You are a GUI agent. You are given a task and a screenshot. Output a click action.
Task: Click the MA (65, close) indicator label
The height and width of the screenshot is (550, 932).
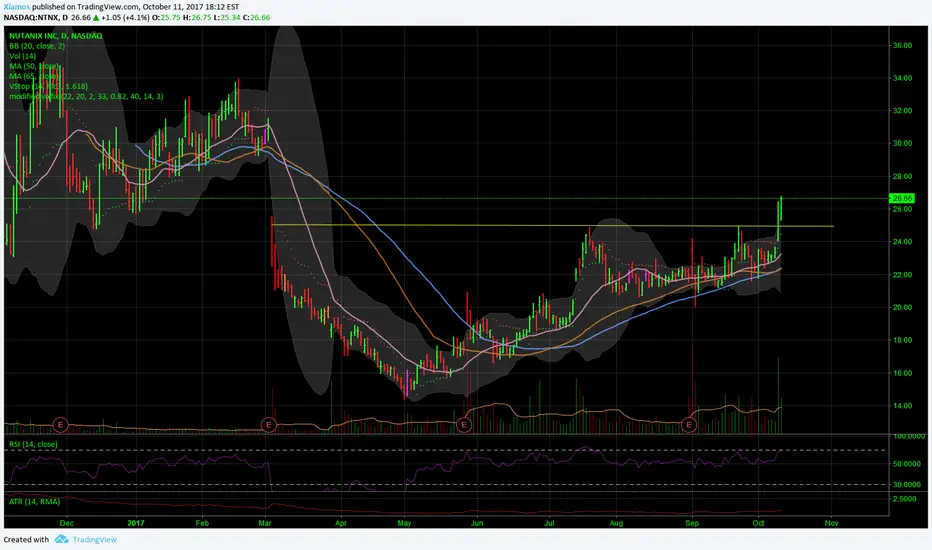pos(34,76)
